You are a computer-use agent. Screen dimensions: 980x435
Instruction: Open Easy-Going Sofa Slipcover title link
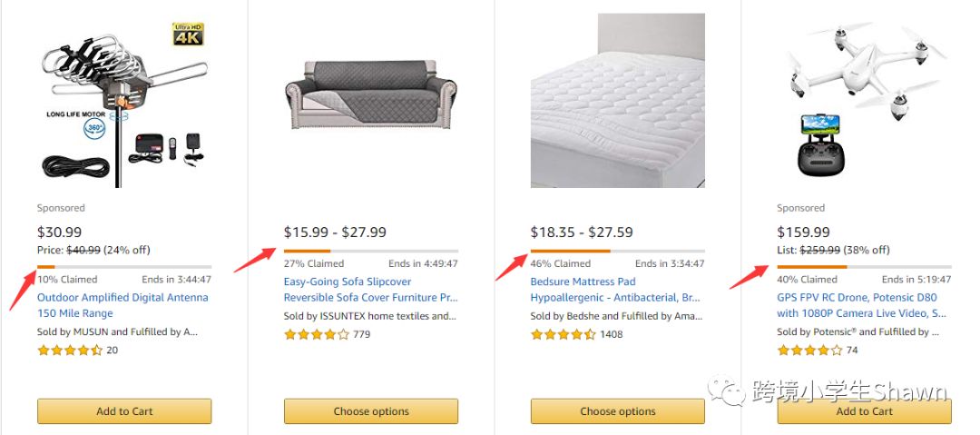point(370,290)
